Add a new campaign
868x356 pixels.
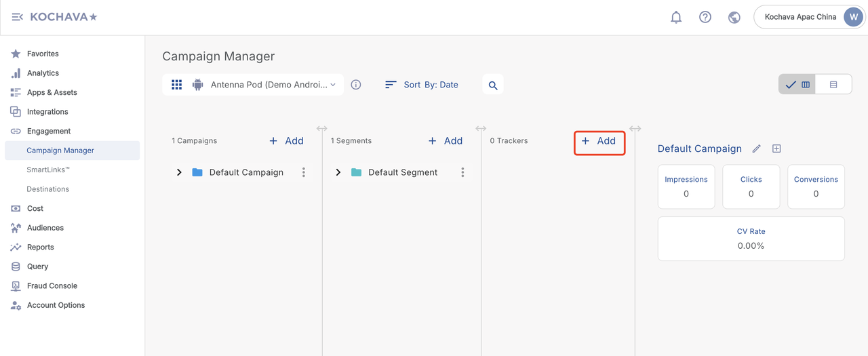click(x=286, y=141)
